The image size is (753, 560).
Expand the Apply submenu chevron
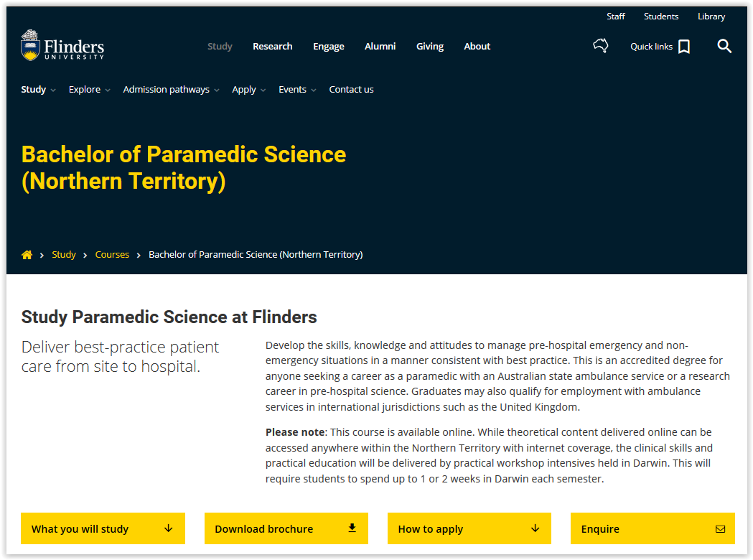click(263, 90)
